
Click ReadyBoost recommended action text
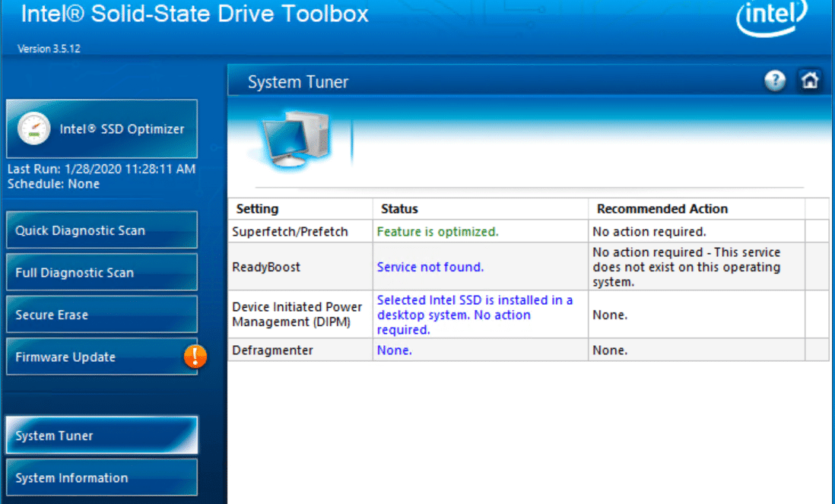coord(687,267)
